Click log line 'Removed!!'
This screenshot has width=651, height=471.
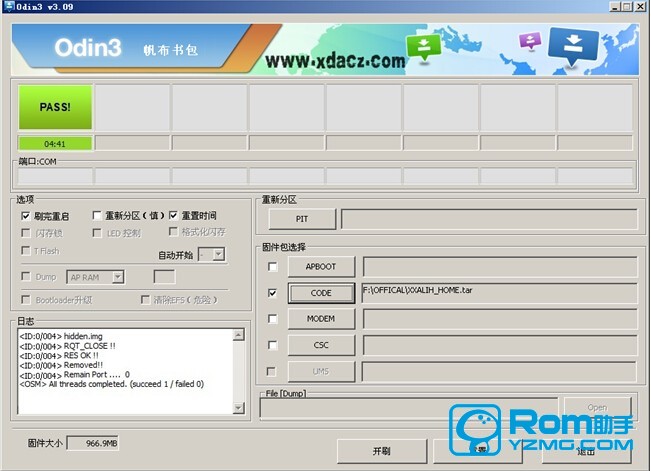[61, 365]
